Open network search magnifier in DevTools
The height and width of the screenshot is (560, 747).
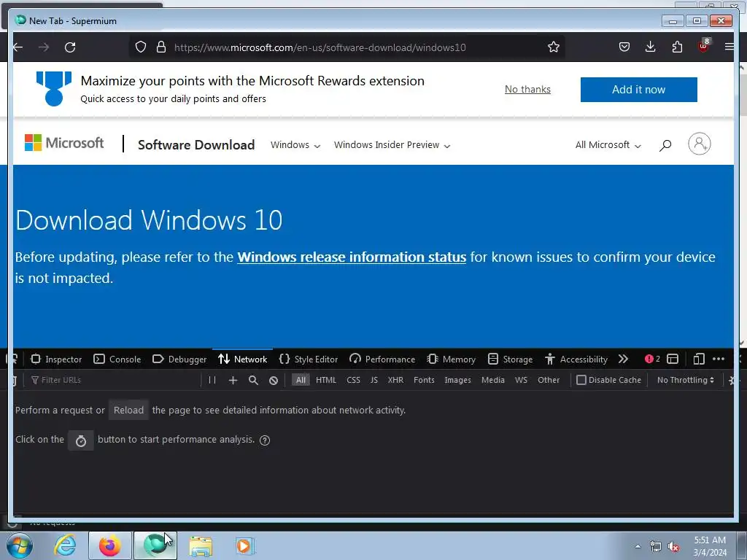click(253, 380)
